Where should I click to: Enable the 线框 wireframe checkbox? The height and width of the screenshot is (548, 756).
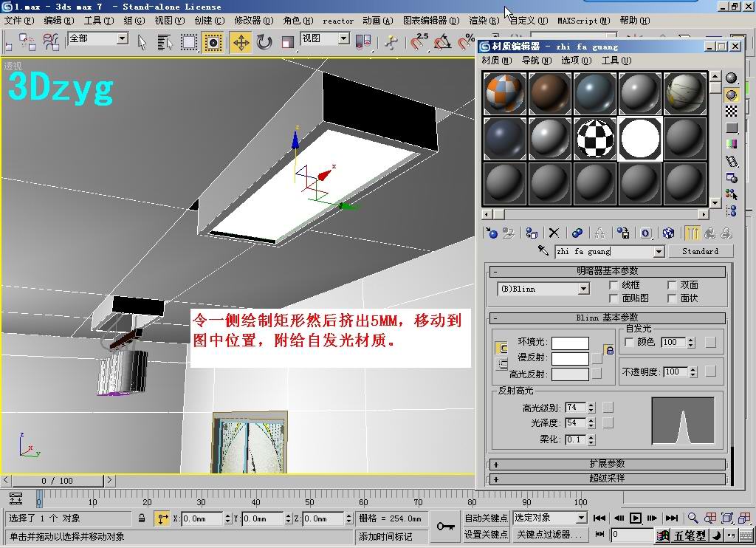point(614,285)
